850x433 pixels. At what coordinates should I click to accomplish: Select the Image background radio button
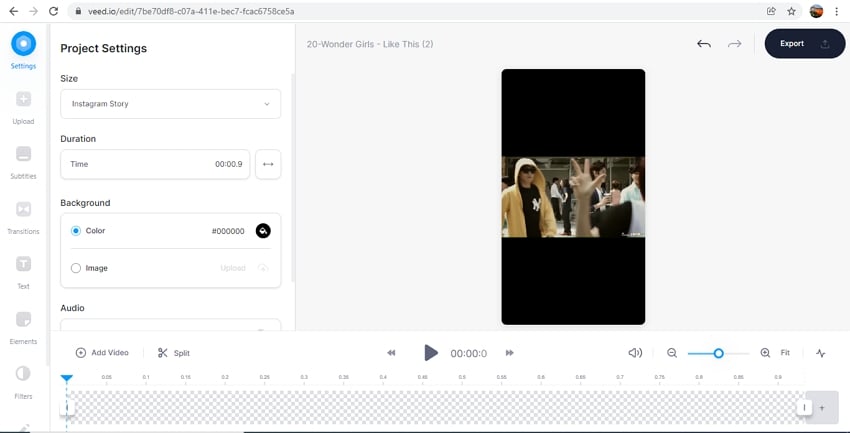[x=76, y=268]
